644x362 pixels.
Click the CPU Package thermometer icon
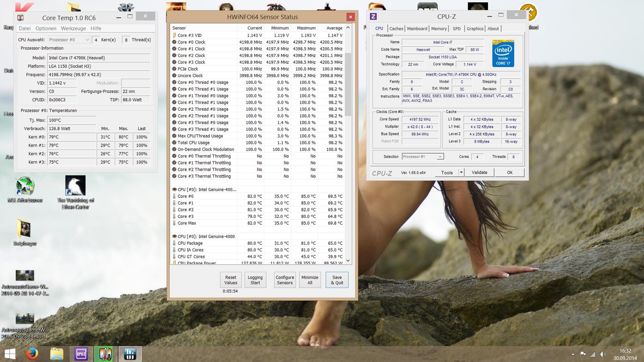pyautogui.click(x=174, y=243)
